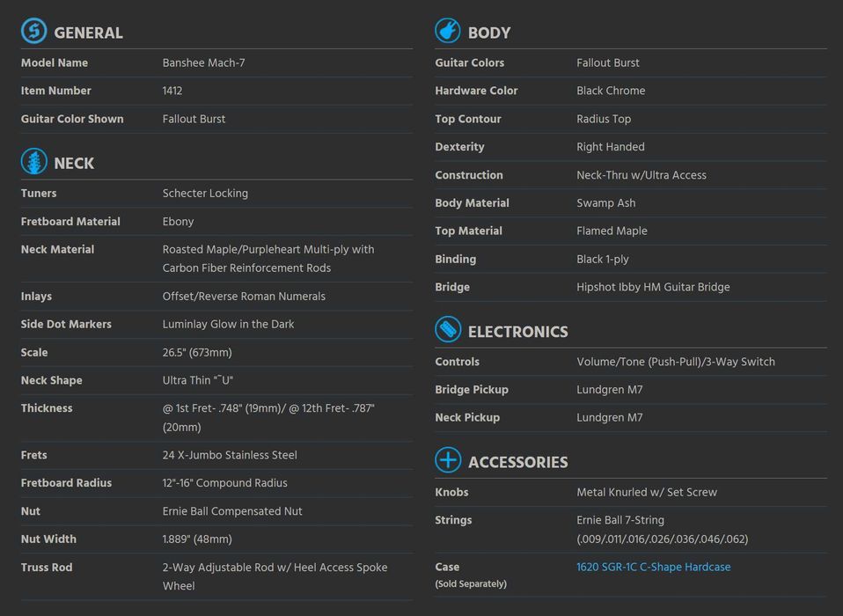Viewport: 843px width, 616px height.
Task: Click the Guitar Colors label in Body
Action: pos(469,62)
